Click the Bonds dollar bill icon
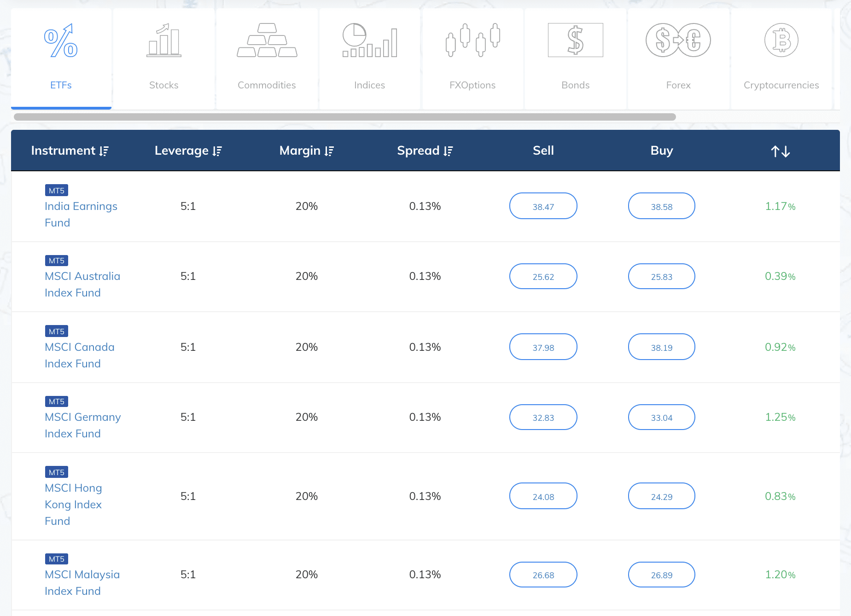This screenshot has width=851, height=616. (x=576, y=41)
